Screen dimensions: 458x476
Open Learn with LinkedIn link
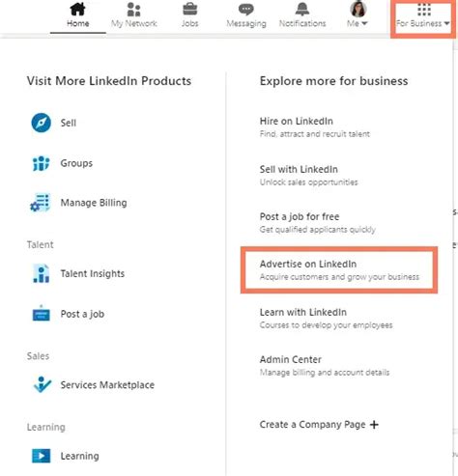pyautogui.click(x=326, y=319)
